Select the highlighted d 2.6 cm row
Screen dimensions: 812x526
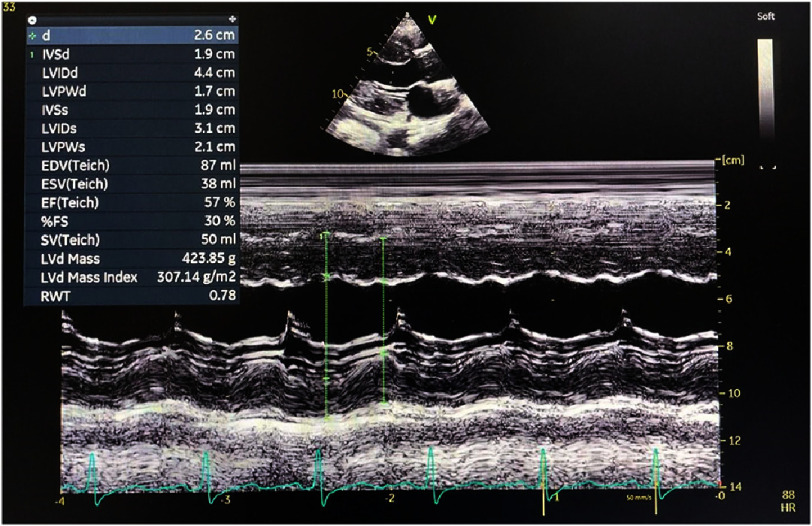[x=133, y=35]
